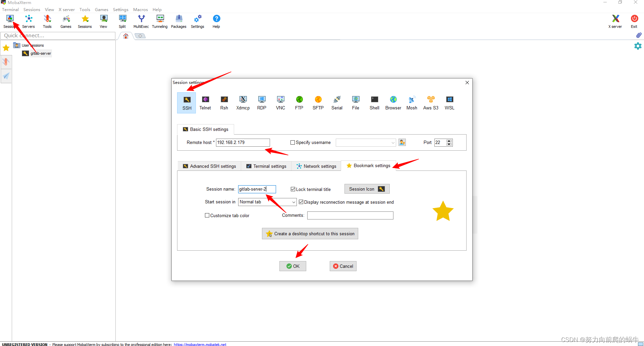Open the user manager icon beside username
The image size is (644, 346).
(402, 143)
